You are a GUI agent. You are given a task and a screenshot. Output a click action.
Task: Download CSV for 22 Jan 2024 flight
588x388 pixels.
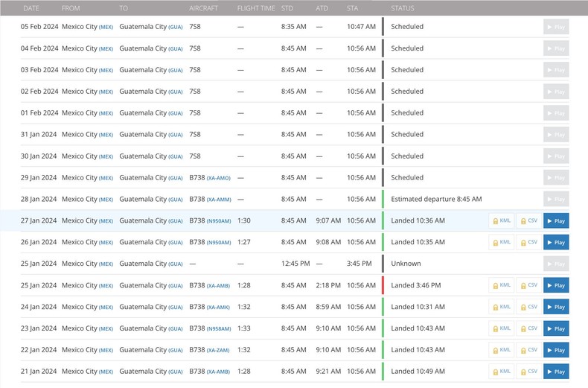click(528, 350)
